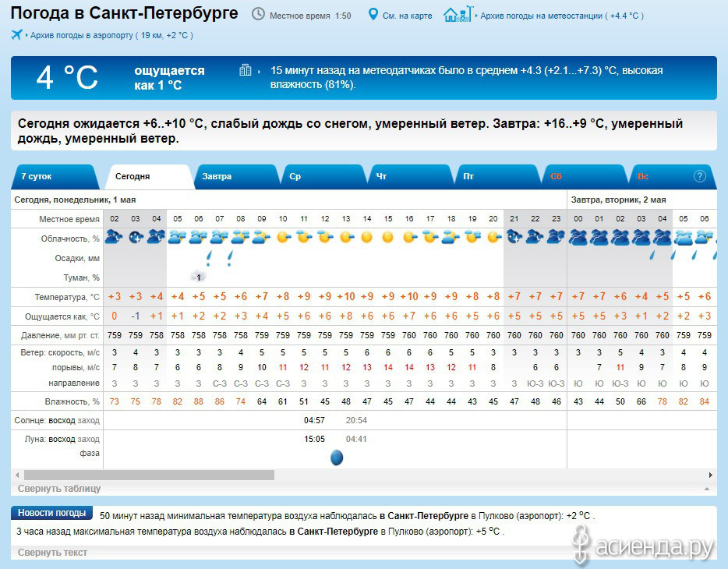Screen dimensions: 728x569
Task: Switch to the Сб tab
Action: point(585,176)
